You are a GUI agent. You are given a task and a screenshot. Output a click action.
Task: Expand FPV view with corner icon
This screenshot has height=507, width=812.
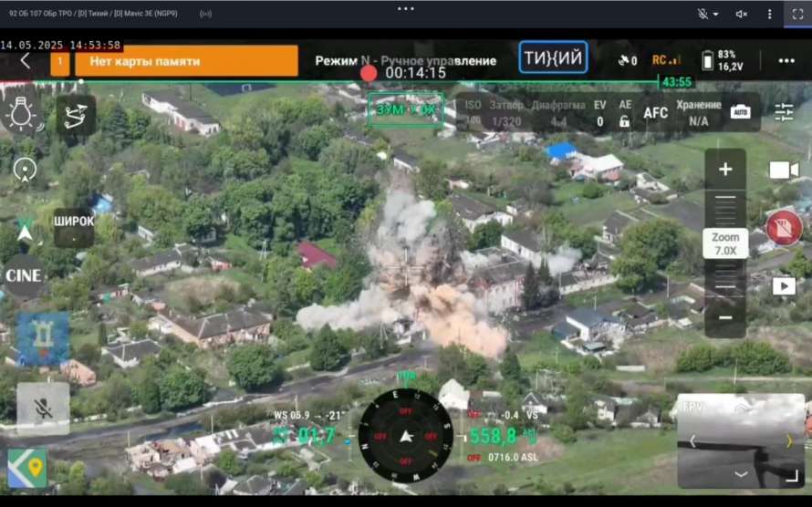(791, 477)
